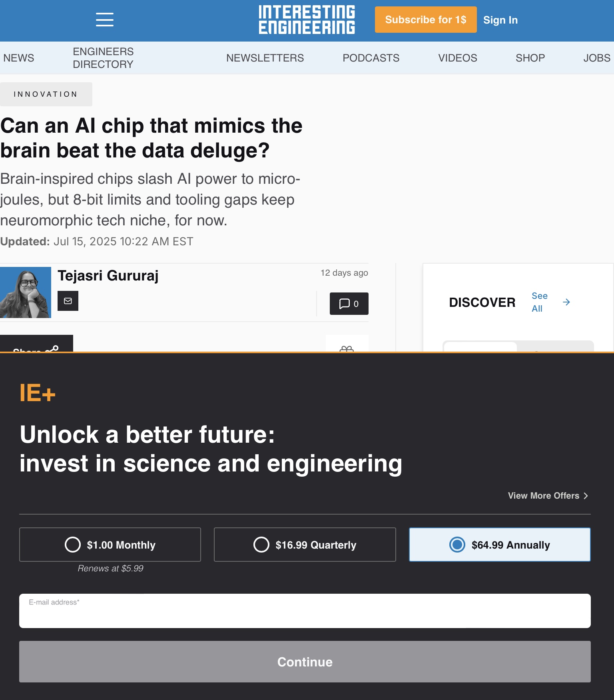Choose the $16.99 Quarterly plan

coord(305,545)
